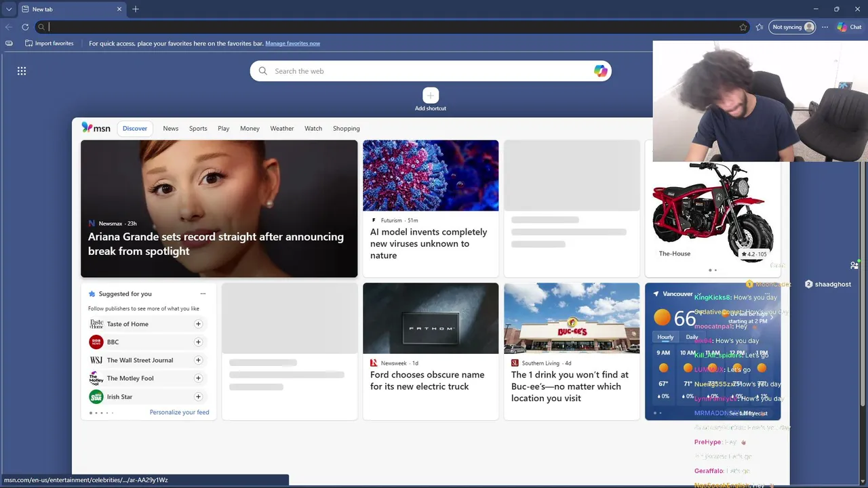The height and width of the screenshot is (488, 868).
Task: Click the magnifier icon in web search
Action: [263, 71]
